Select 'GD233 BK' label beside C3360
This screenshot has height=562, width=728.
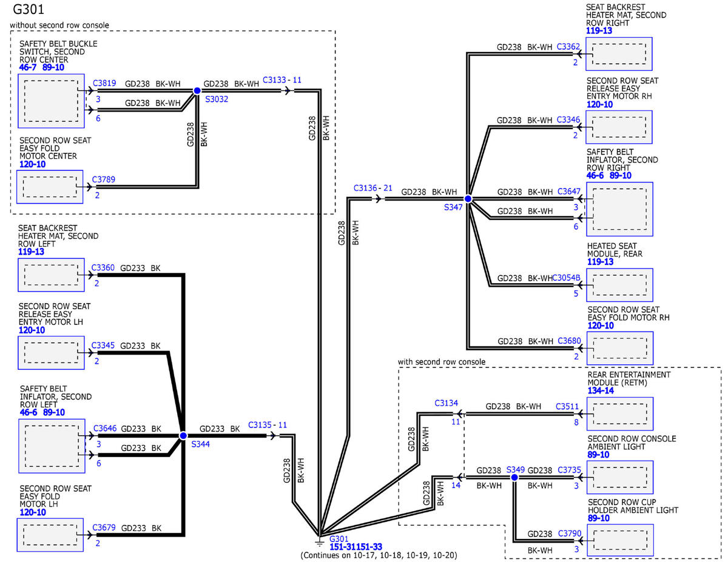tap(141, 267)
